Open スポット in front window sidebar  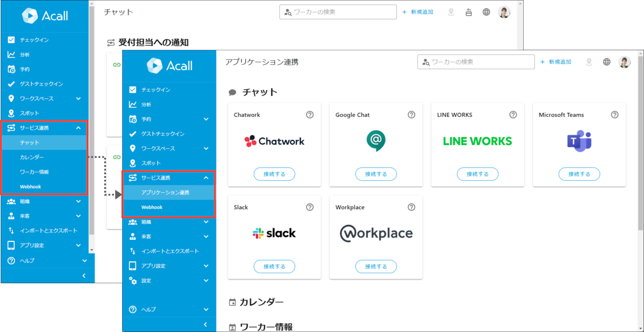(x=169, y=163)
